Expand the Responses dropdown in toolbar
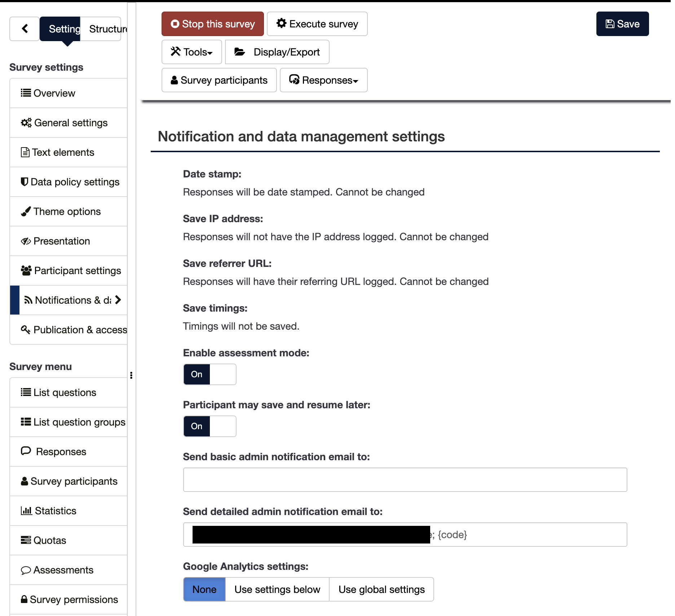Image resolution: width=675 pixels, height=616 pixels. (323, 80)
